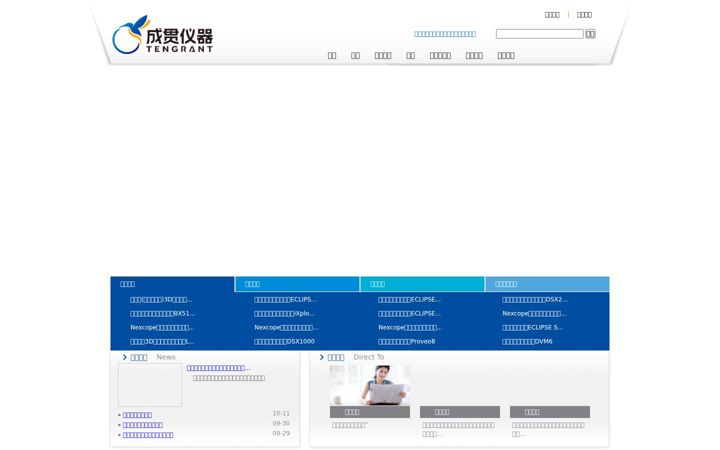The image size is (720, 450).
Task: Open the blue tagline link left of search
Action: click(444, 34)
